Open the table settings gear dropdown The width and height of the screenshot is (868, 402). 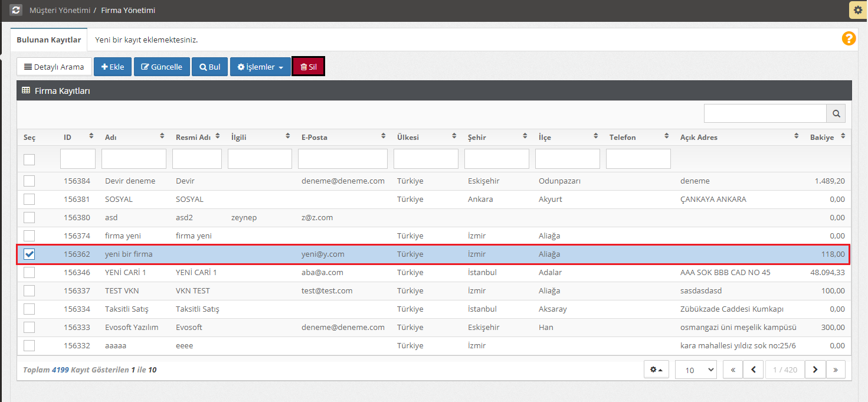(656, 370)
